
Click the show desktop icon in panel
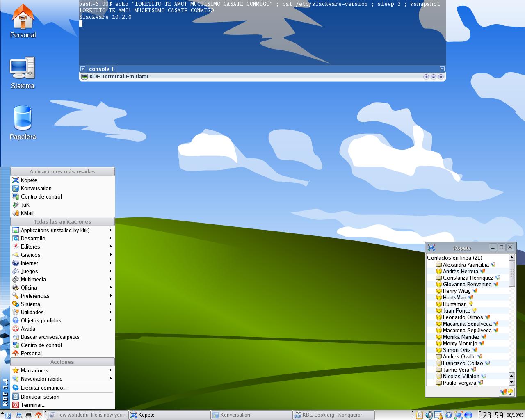click(x=19, y=415)
